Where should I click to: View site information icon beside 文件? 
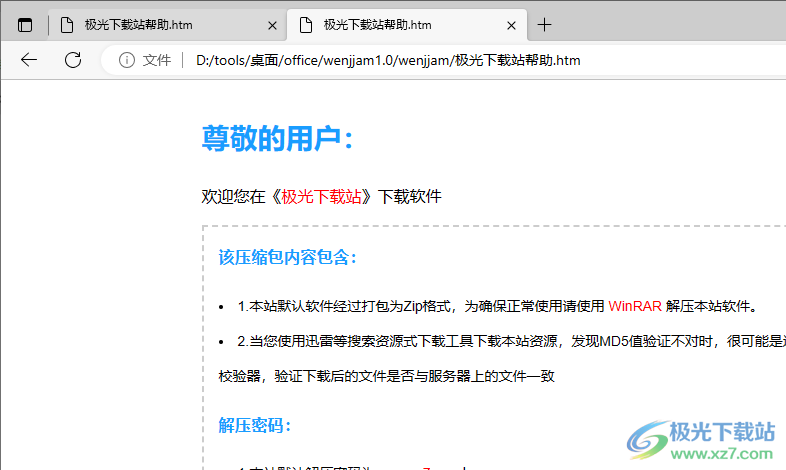pos(127,60)
